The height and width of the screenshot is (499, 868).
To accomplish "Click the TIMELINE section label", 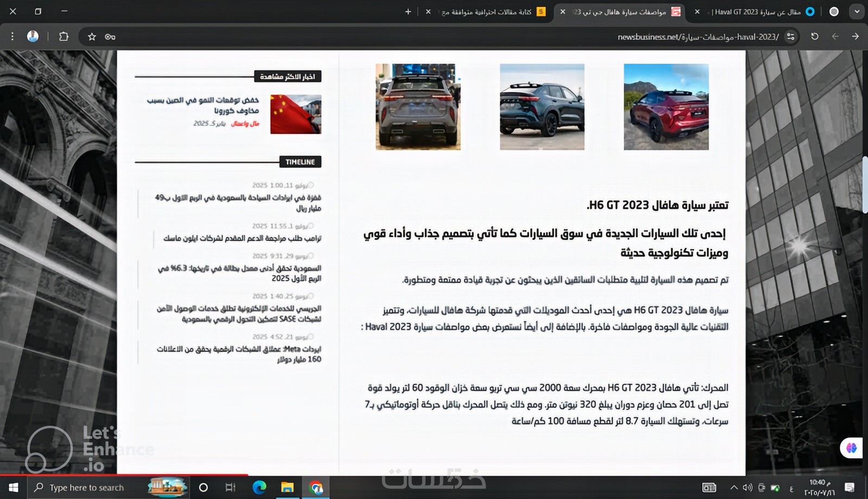I will (300, 162).
